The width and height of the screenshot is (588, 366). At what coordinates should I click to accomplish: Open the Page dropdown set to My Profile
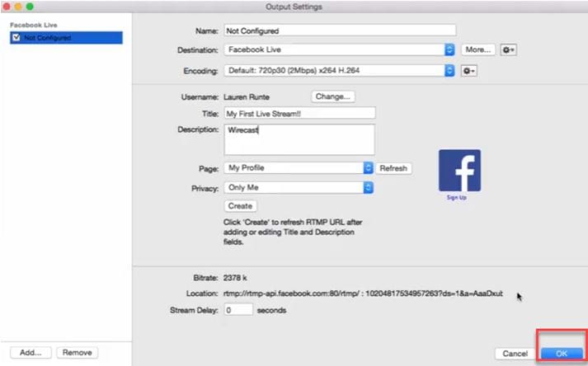click(x=299, y=167)
